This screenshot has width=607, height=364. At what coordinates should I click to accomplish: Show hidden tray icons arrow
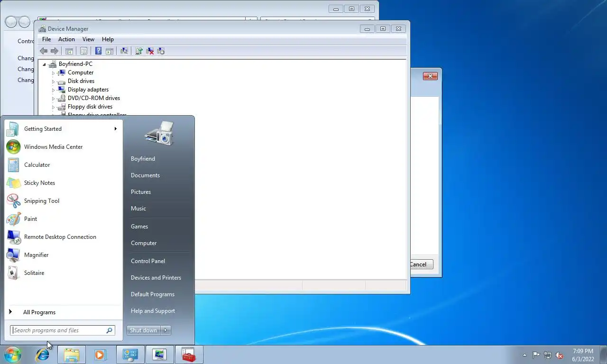pos(524,355)
